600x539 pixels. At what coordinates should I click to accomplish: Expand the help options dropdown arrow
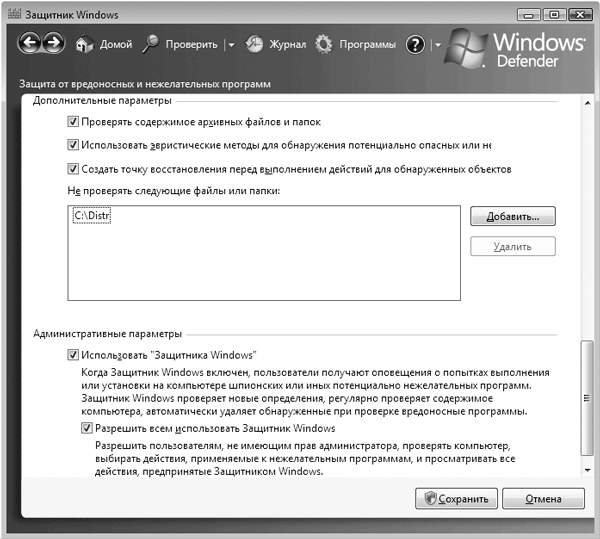(438, 45)
